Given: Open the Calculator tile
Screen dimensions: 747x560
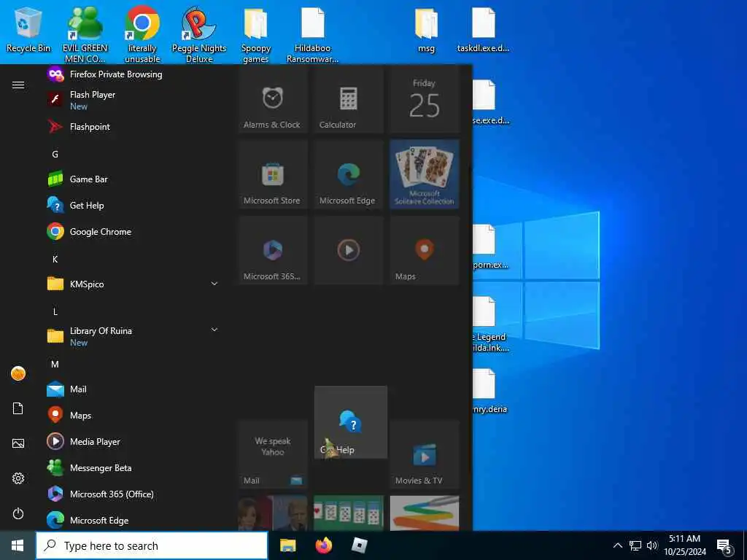Looking at the screenshot, I should pyautogui.click(x=349, y=98).
